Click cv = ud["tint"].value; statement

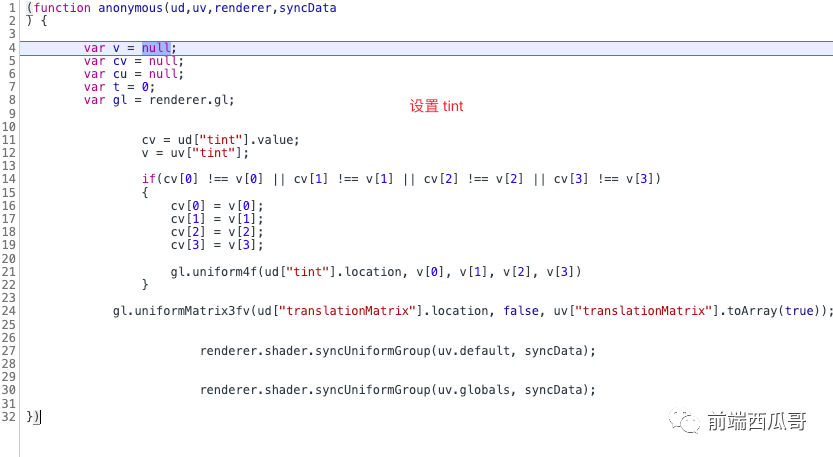coord(220,140)
